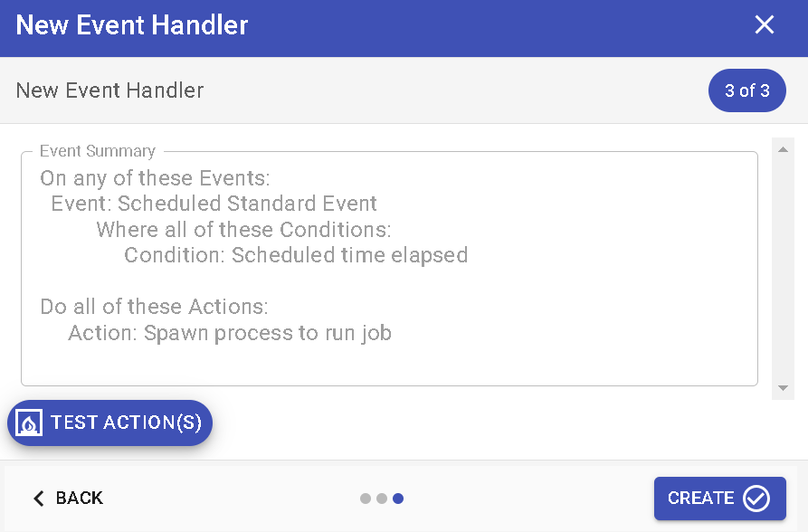
Task: Select the "Action: Spawn process to run job" line
Action: coord(230,333)
